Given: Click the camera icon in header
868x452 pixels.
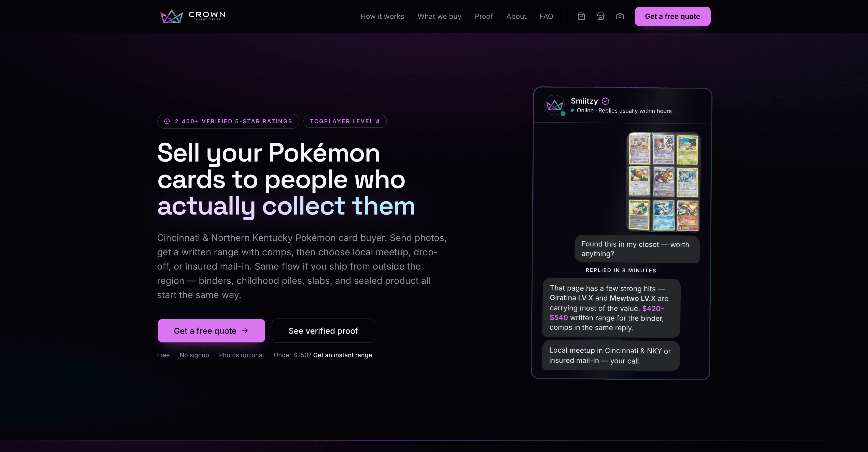Looking at the screenshot, I should click(620, 16).
